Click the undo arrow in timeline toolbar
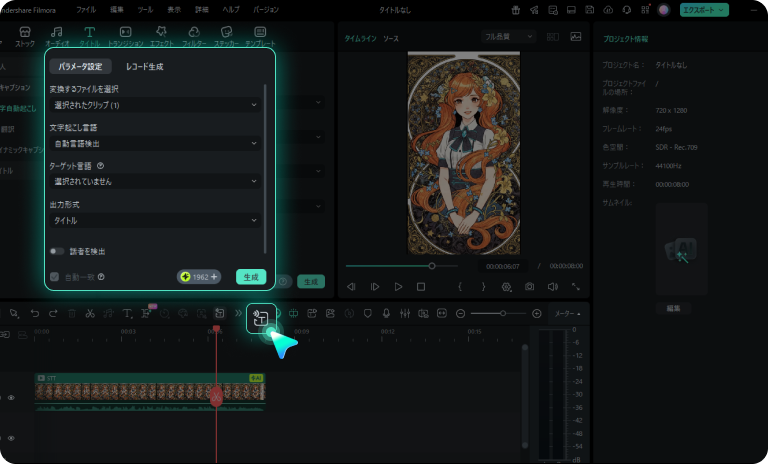The image size is (768, 464). click(x=36, y=314)
